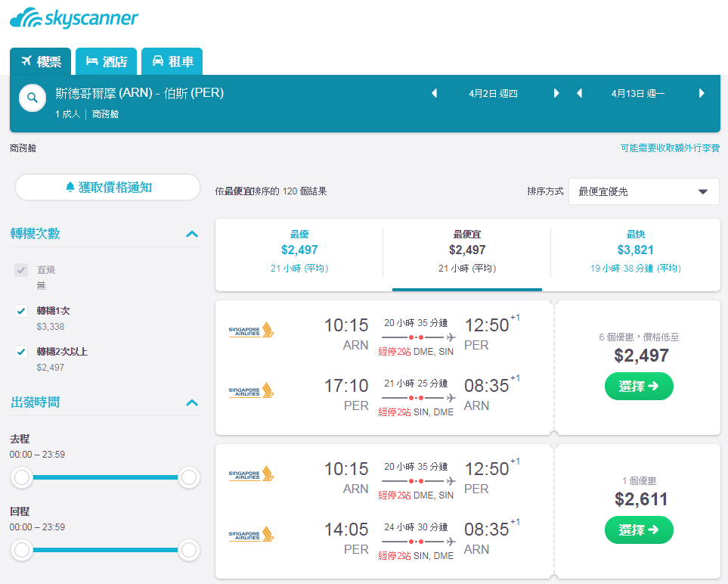Click 經停2站 SIN, DME on 17:10 flight
Viewport: 728px width, 584px height.
[416, 412]
